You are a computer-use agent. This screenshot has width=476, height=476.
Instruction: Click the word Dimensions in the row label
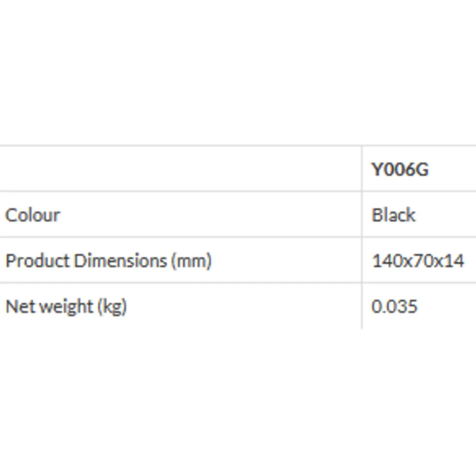tap(120, 261)
